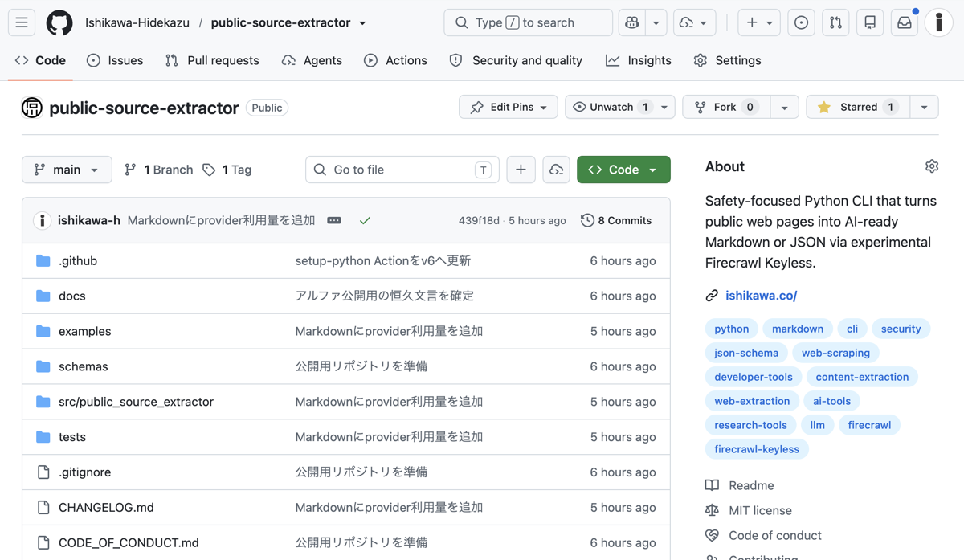Screen dimensions: 964x560
Task: Expand the commit message ellipsis button
Action: click(x=334, y=220)
